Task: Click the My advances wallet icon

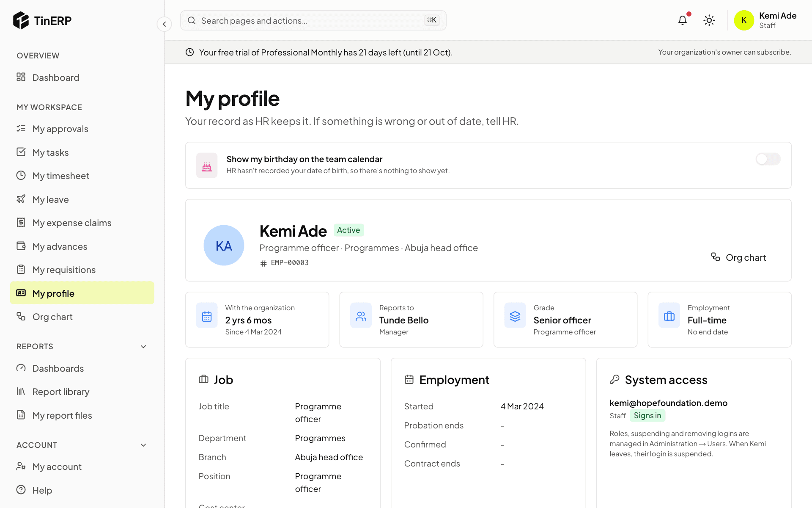Action: pyautogui.click(x=21, y=246)
